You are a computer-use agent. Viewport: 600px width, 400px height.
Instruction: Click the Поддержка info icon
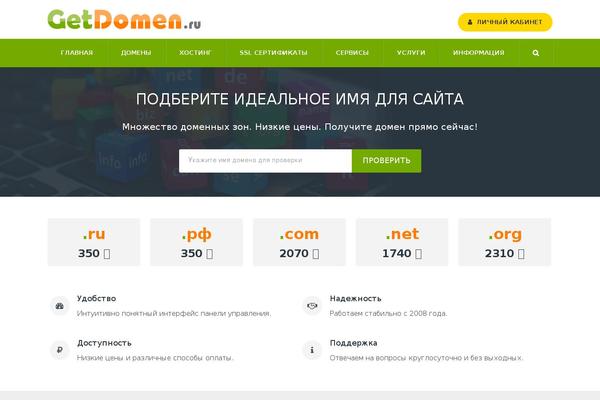coord(312,350)
